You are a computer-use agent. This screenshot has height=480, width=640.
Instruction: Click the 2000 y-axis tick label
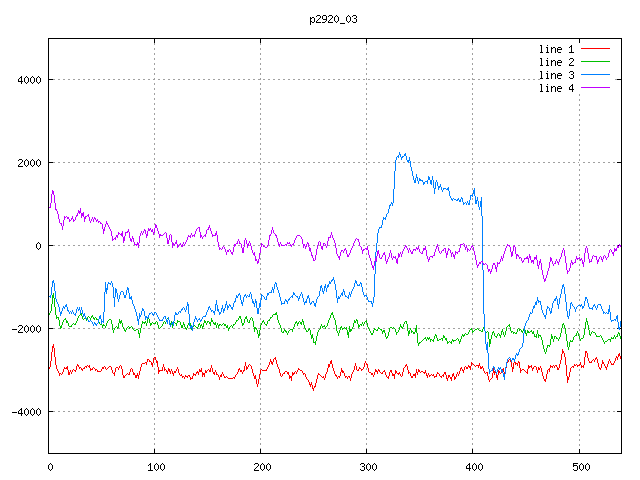[x=28, y=163]
